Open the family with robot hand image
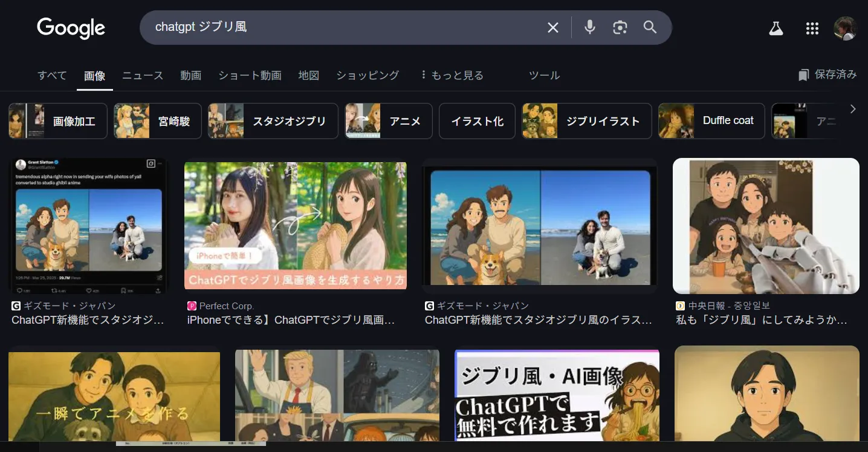The height and width of the screenshot is (452, 868). [x=766, y=226]
